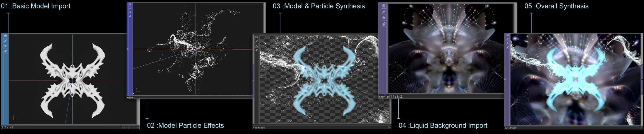The image size is (644, 134).
Task: Select the noise1 node name label
Action: tap(131, 97)
